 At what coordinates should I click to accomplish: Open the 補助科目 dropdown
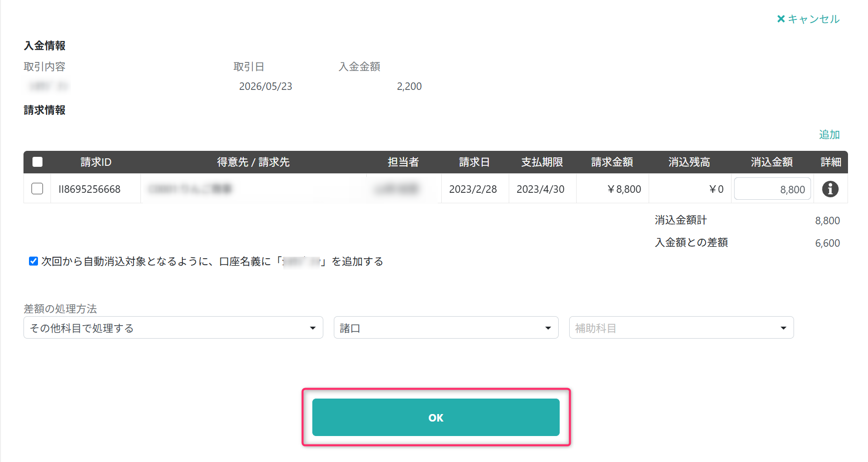681,328
